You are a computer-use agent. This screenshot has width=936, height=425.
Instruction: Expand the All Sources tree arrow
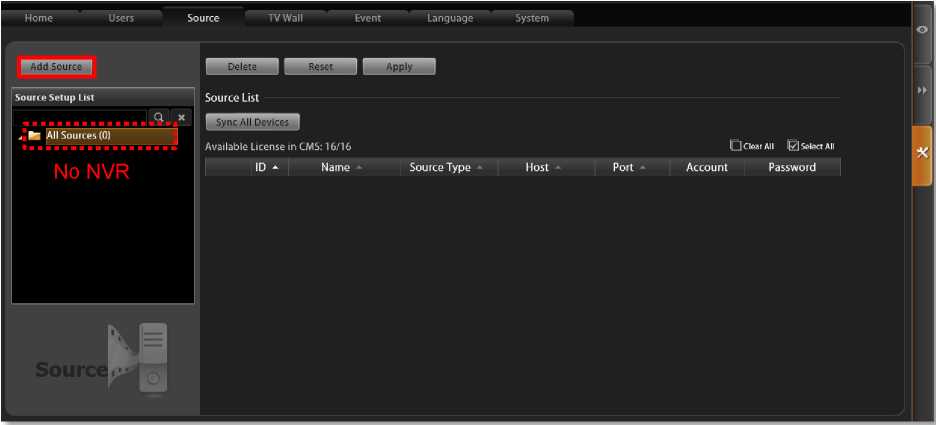click(x=22, y=136)
